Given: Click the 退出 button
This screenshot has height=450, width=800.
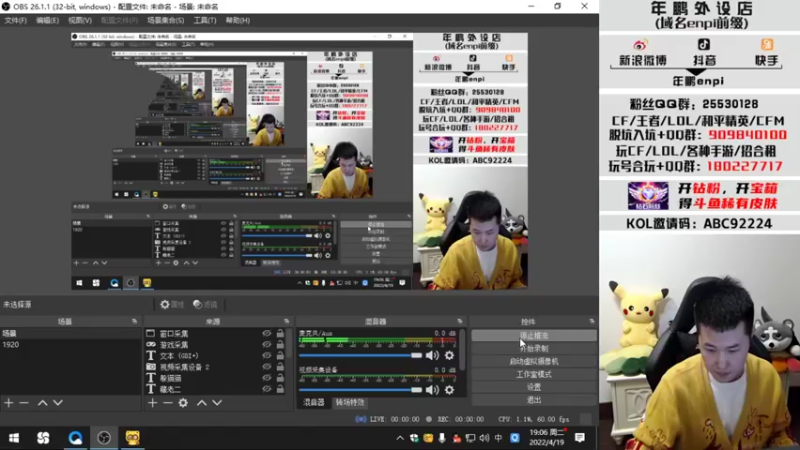Looking at the screenshot, I should (x=534, y=400).
